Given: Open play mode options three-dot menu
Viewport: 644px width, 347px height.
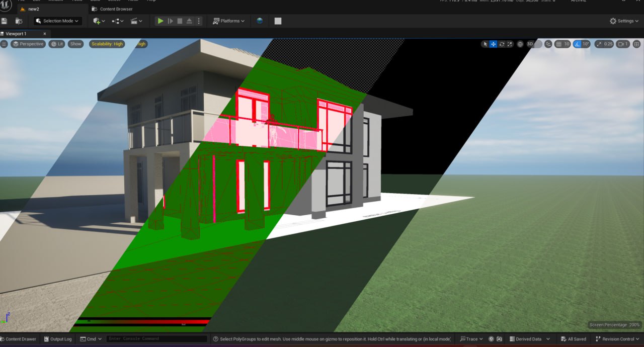Looking at the screenshot, I should 199,21.
